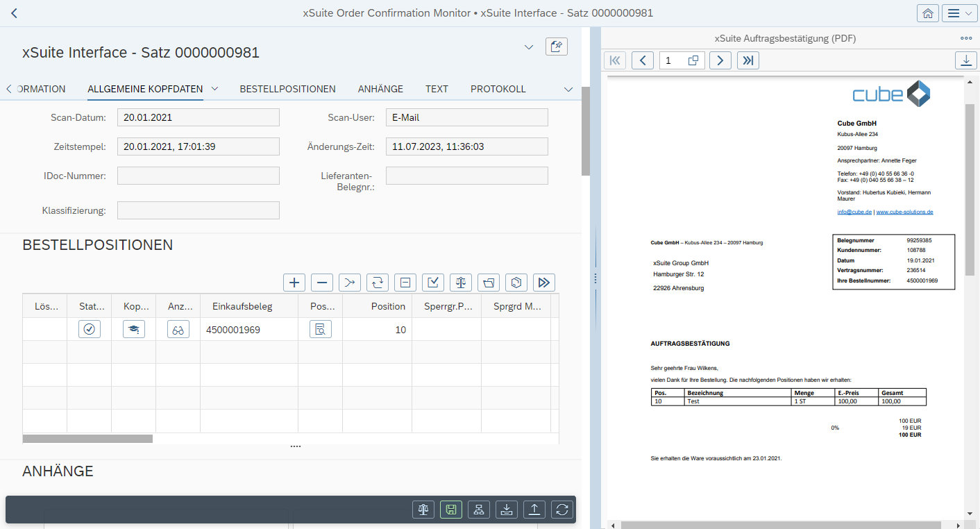Screen dimensions: 980x529
Task: Click the minus icon above the order items table
Action: click(x=322, y=283)
